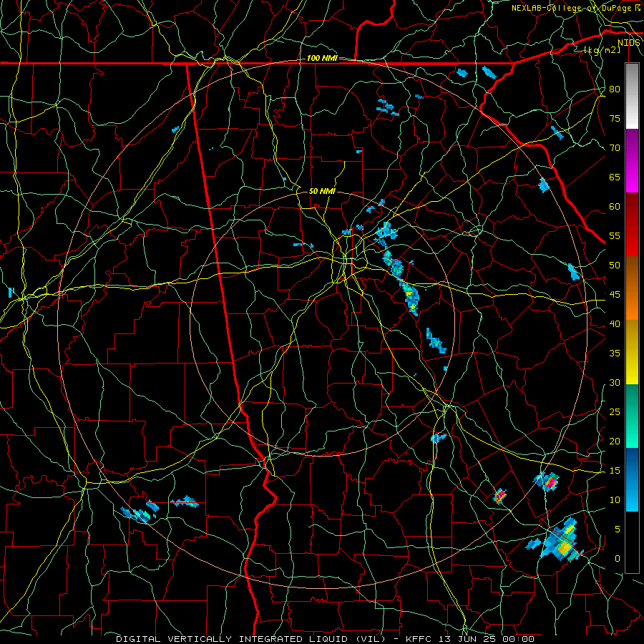Select legend scale value 25
The width and height of the screenshot is (644, 644).
coord(615,412)
